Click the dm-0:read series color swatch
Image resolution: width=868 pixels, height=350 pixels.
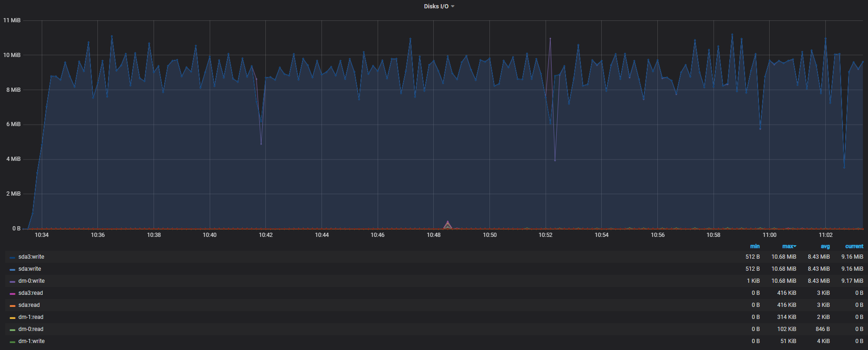13,330
